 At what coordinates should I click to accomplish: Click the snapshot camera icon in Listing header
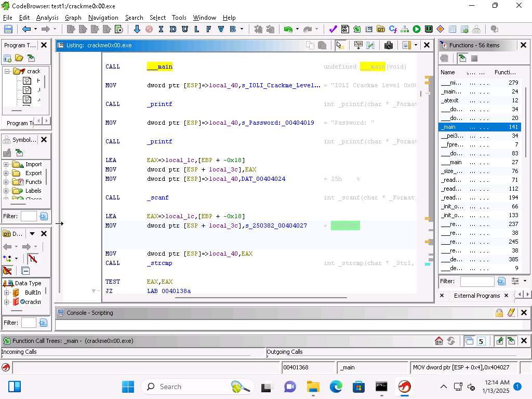coord(388,45)
